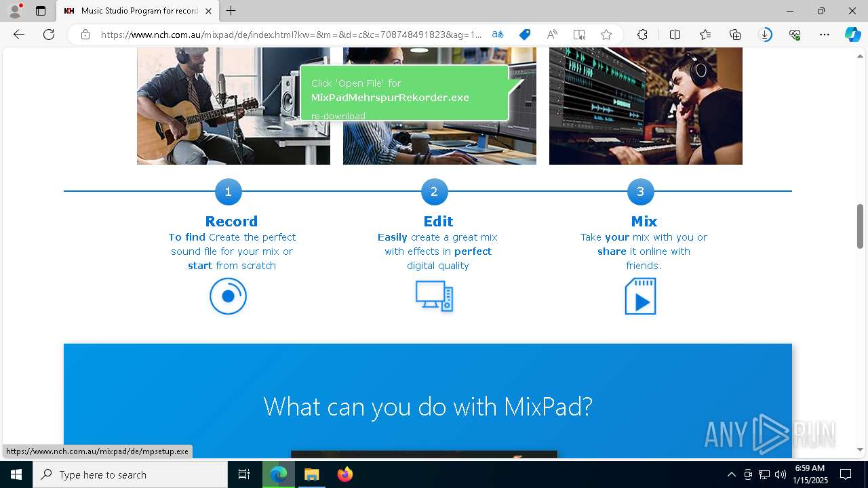
Task: Click the step 1 circle
Action: (228, 192)
